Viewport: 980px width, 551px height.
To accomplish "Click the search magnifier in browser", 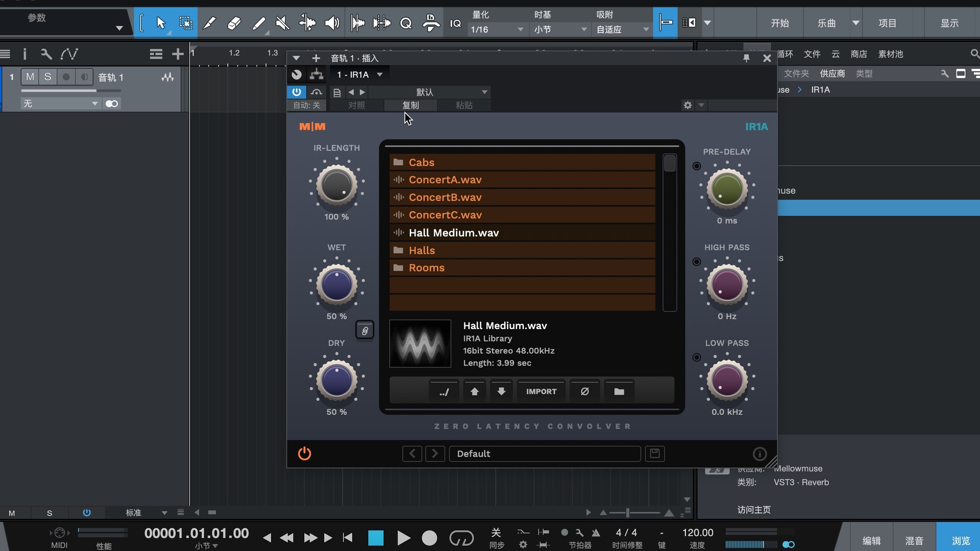I will tap(974, 54).
